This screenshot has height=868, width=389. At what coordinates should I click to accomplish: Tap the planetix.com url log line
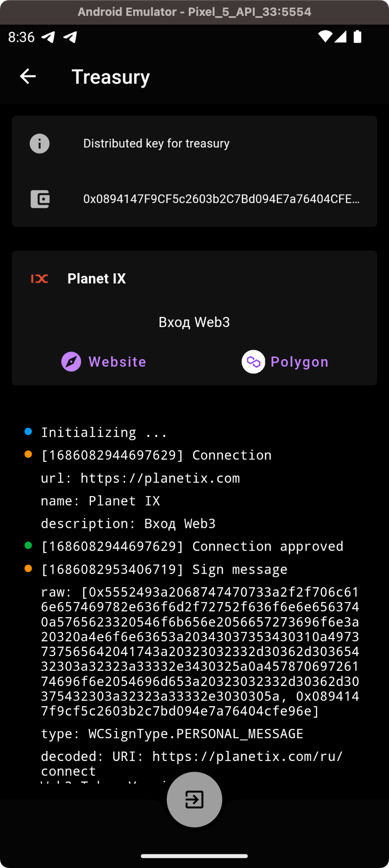(x=140, y=478)
